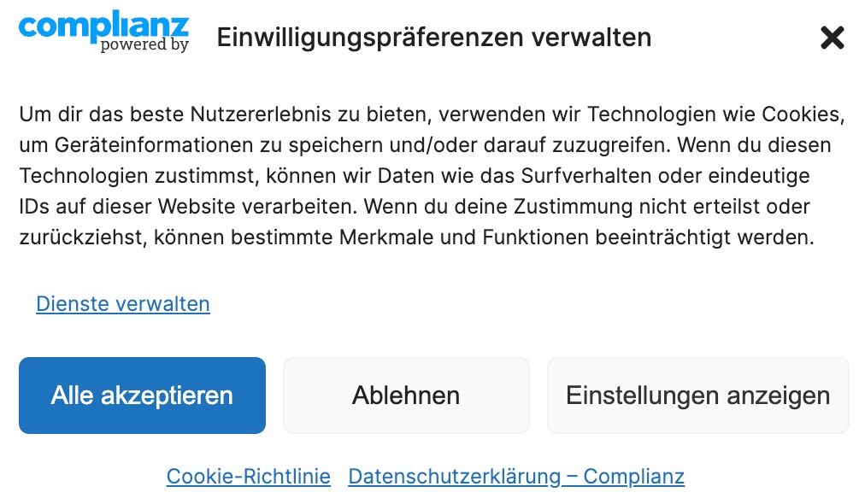Open Einstellungen anzeigen to view settings
Image resolution: width=865 pixels, height=504 pixels.
pos(697,396)
